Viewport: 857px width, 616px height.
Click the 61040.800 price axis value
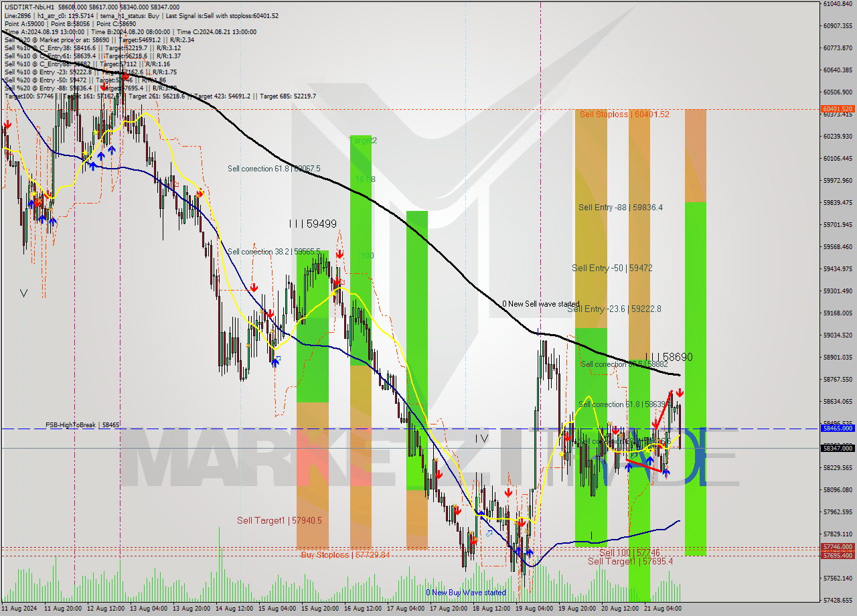pyautogui.click(x=837, y=4)
